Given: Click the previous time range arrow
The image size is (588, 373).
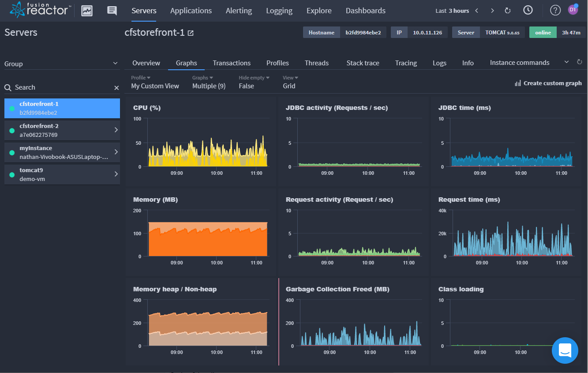Looking at the screenshot, I should click(x=477, y=11).
